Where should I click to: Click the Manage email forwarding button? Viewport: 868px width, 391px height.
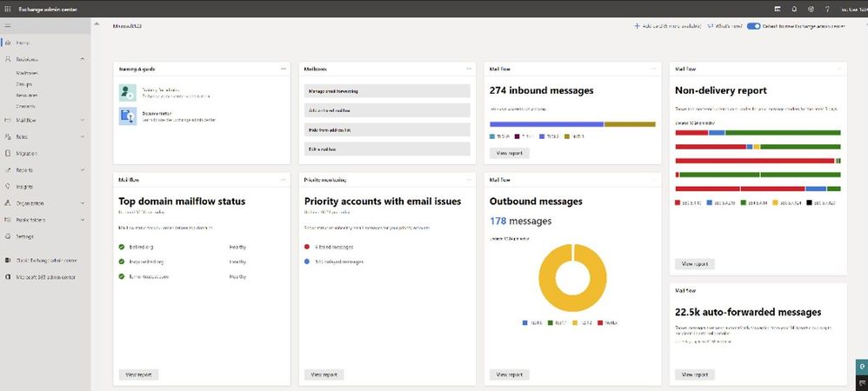click(387, 90)
